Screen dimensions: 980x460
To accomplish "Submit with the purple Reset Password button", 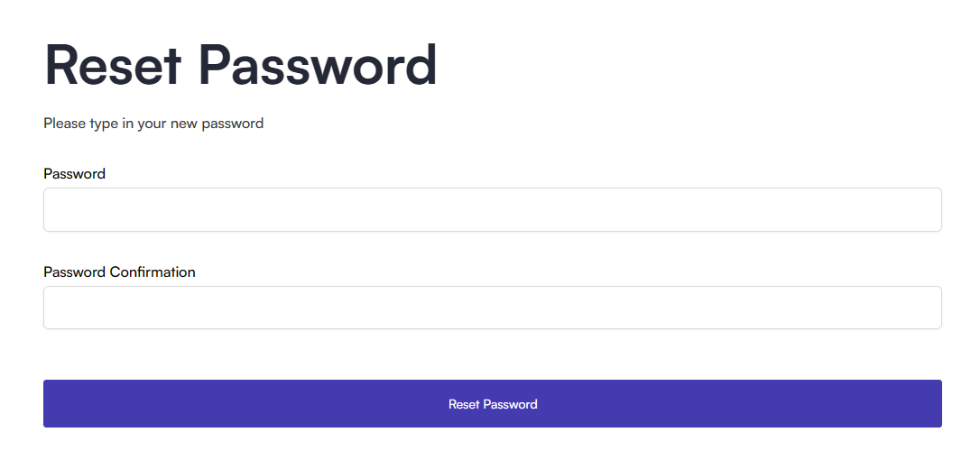I will (493, 404).
